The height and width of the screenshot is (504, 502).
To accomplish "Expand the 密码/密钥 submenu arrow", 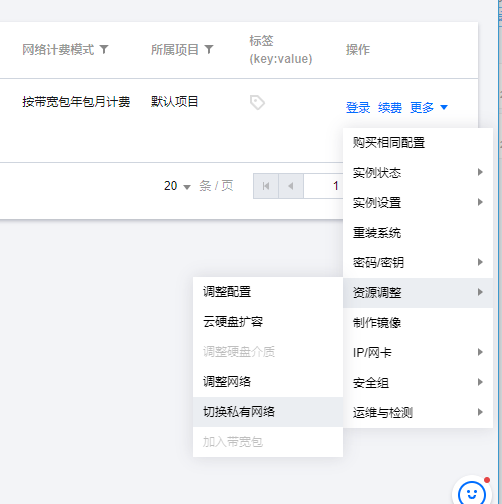I will coord(480,262).
